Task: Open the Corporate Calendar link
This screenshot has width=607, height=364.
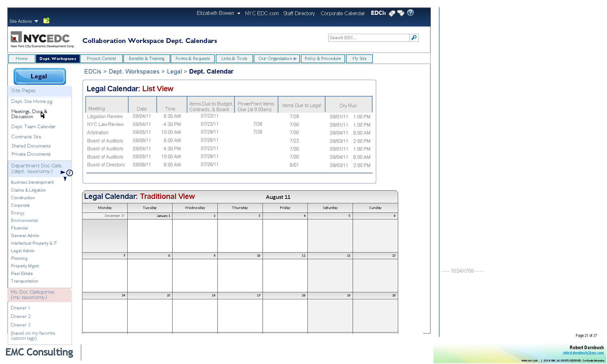Action: point(342,13)
